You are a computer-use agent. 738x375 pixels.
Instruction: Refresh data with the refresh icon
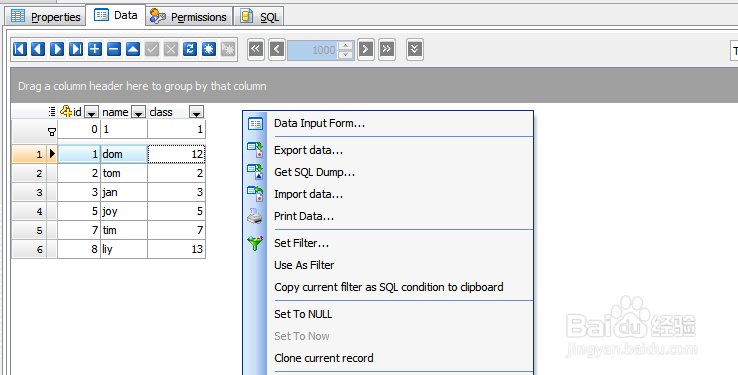(x=190, y=49)
